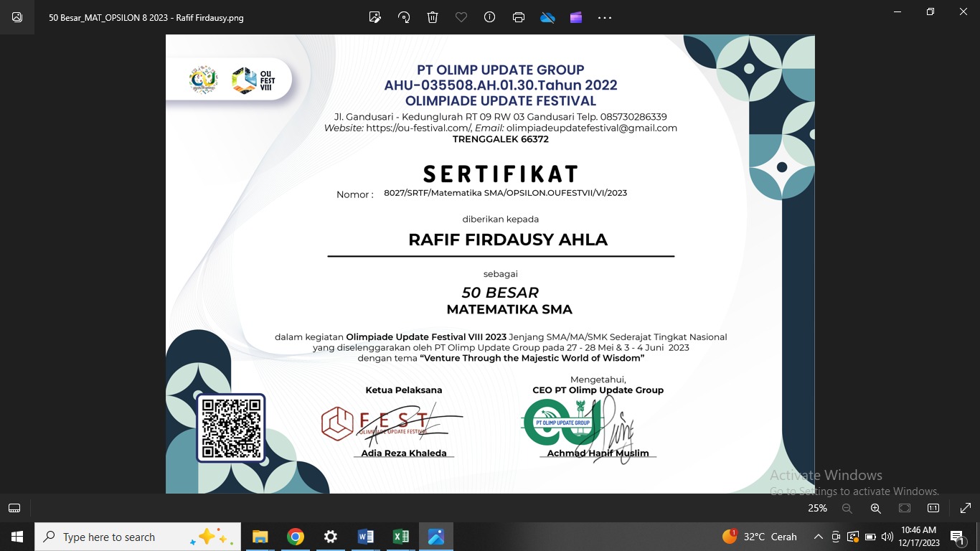Click the OneDrive cloud icon in the toolbar
The width and height of the screenshot is (980, 551).
tap(547, 17)
